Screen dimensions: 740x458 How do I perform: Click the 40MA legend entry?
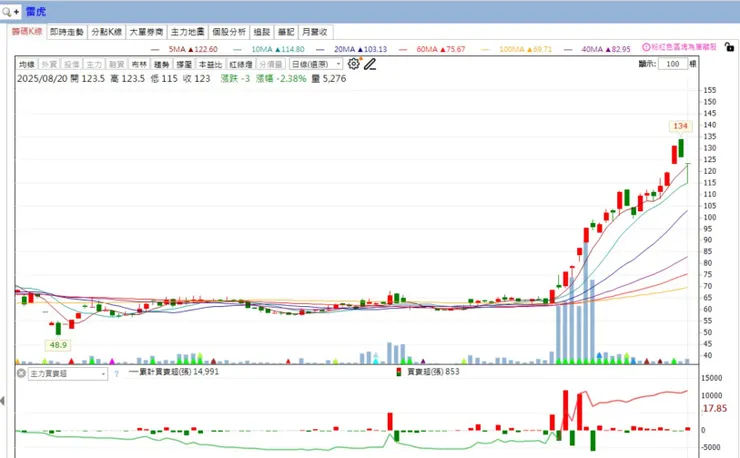tap(597, 49)
